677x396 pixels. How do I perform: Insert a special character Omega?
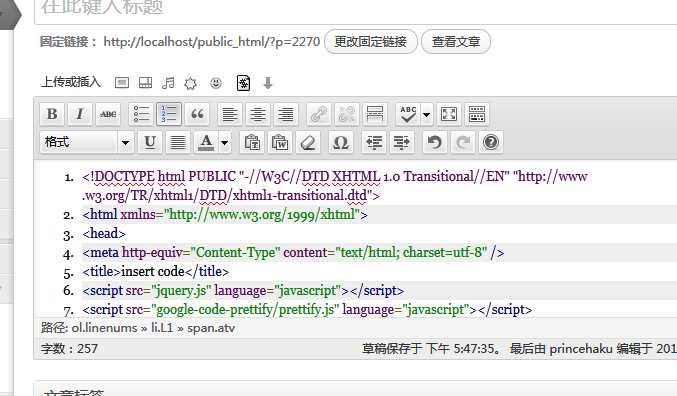341,142
